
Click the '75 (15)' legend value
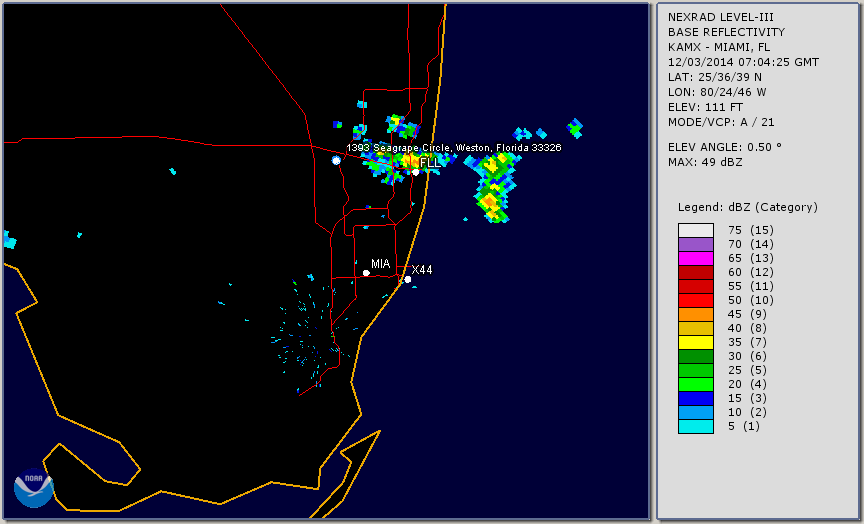tap(750, 230)
